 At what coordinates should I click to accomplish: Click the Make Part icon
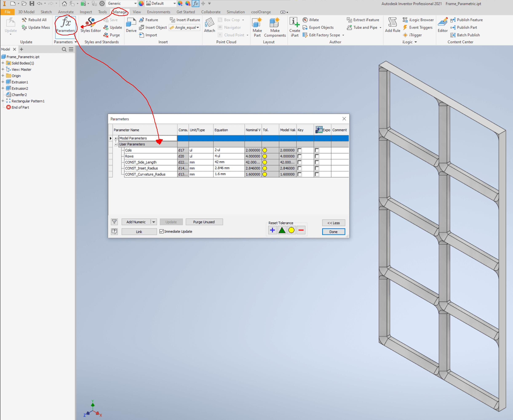(257, 27)
